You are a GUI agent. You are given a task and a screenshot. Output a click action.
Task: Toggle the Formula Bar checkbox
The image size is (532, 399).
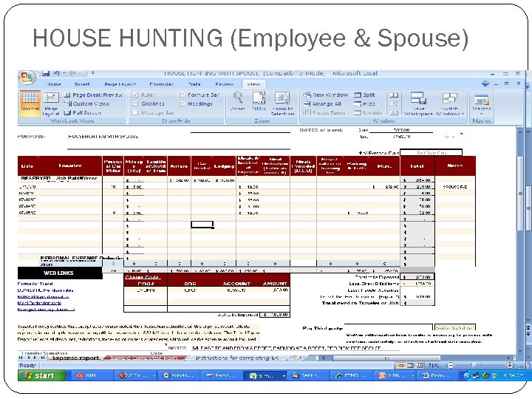[182, 95]
